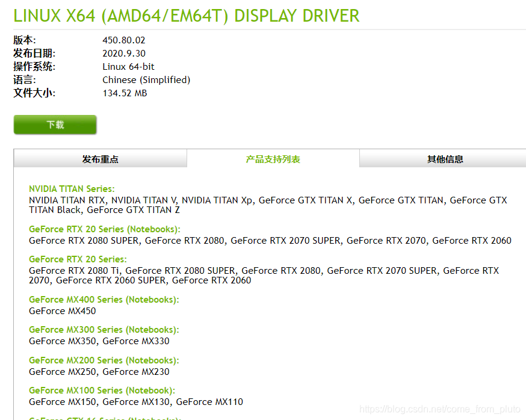526x420 pixels.
Task: Click the line starting GeForce RTX 2080 Ti
Action: tap(264, 271)
